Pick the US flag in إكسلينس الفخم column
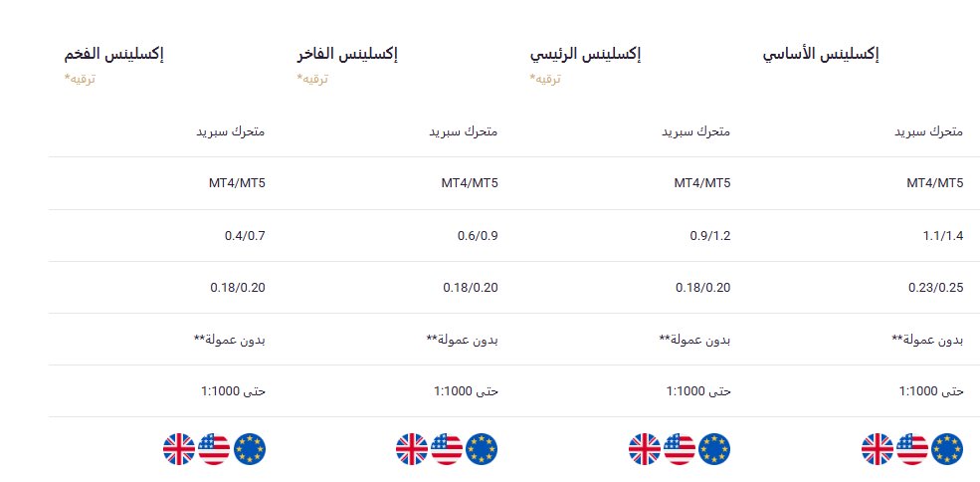This screenshot has width=980, height=482. click(x=214, y=449)
